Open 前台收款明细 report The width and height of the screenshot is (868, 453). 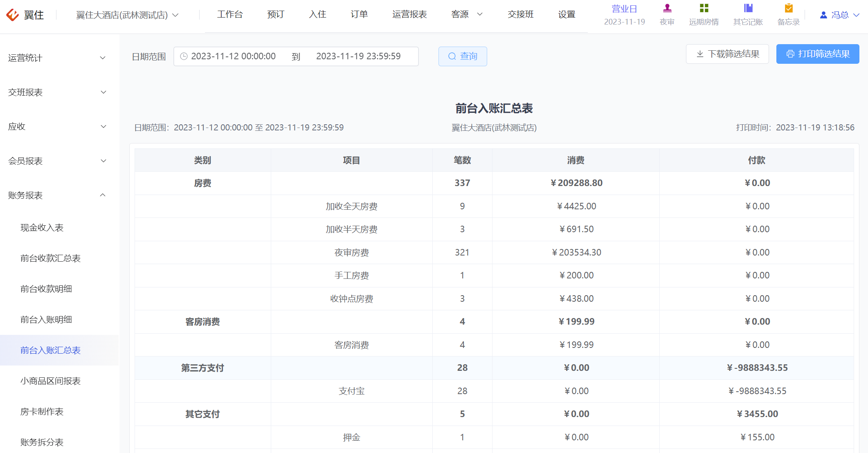click(59, 289)
